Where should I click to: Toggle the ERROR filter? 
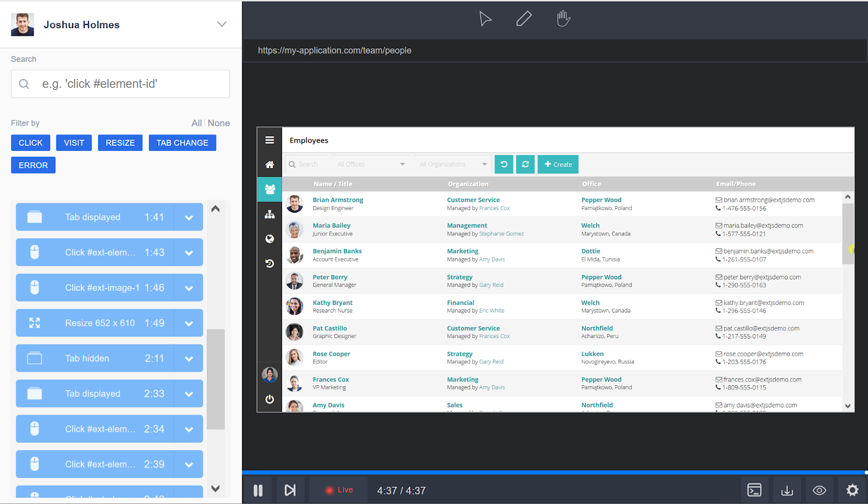point(33,165)
